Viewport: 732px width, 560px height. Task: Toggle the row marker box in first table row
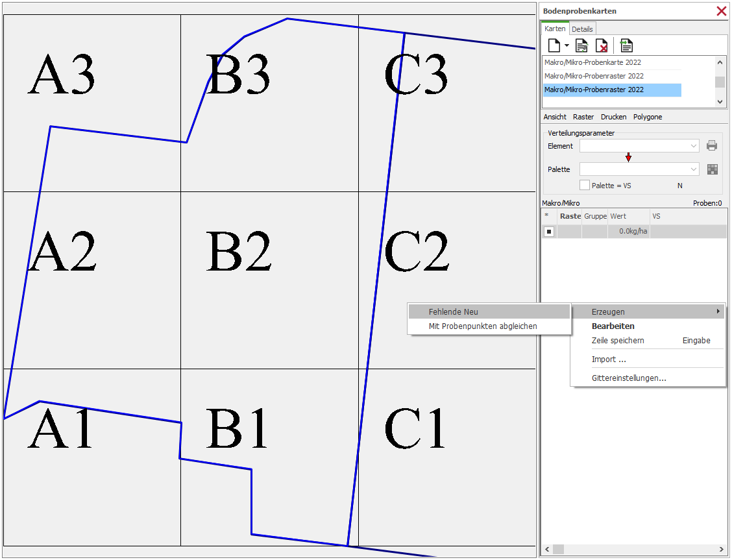549,232
